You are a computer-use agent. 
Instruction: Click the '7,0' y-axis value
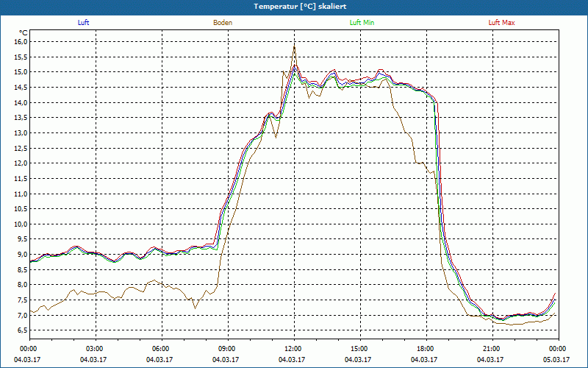23,316
